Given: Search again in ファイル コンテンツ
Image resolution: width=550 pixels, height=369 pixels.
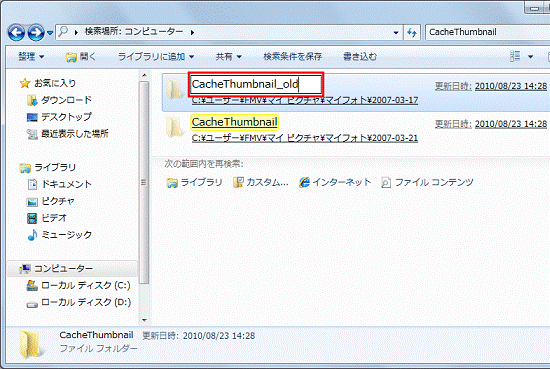Looking at the screenshot, I should [427, 182].
